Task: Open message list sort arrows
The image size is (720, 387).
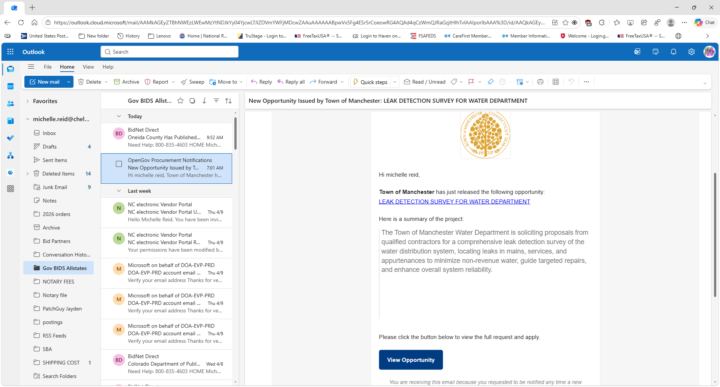Action: pos(228,101)
